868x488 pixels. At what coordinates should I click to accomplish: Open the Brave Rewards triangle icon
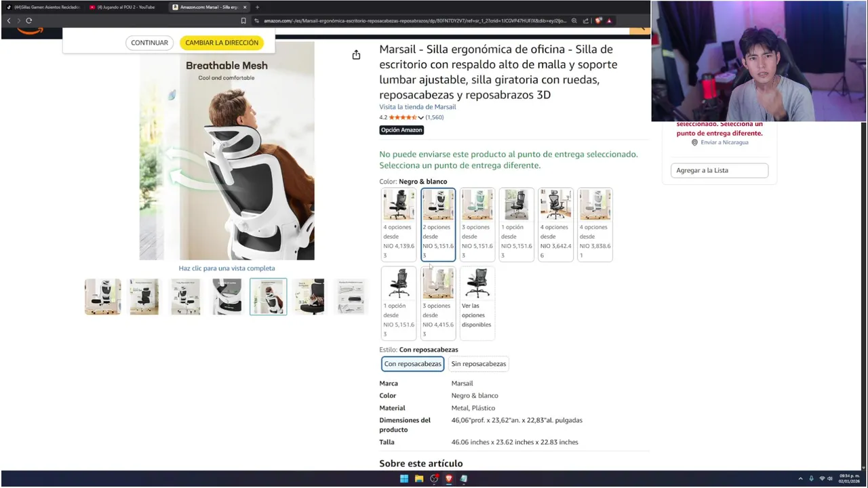pos(609,20)
